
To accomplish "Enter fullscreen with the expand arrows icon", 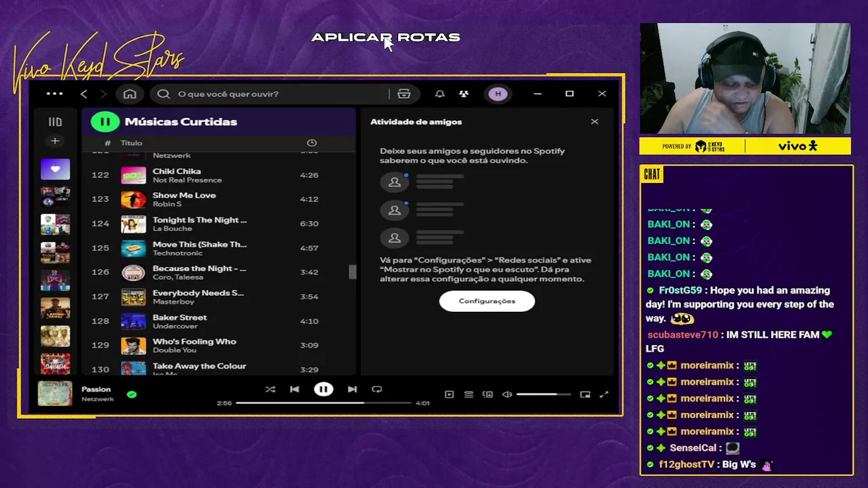I will (604, 394).
